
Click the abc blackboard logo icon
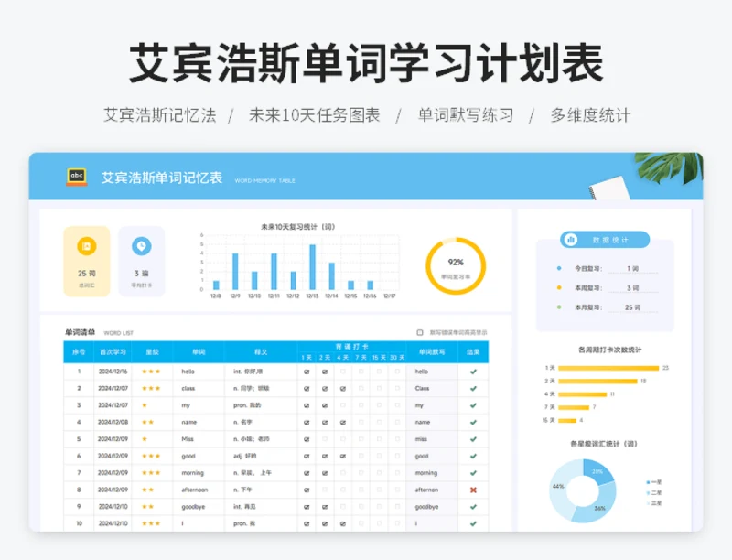coord(77,177)
